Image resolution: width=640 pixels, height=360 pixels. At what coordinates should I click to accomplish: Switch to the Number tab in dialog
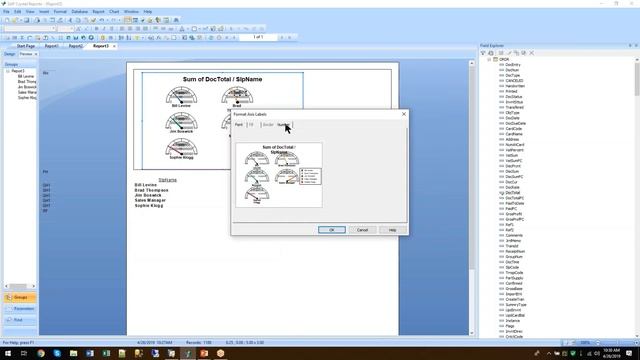click(284, 124)
